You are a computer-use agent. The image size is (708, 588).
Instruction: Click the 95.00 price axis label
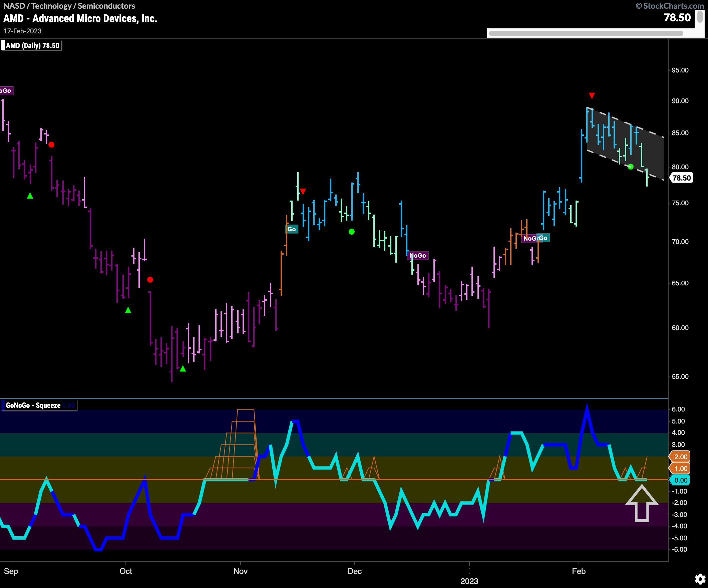(680, 70)
